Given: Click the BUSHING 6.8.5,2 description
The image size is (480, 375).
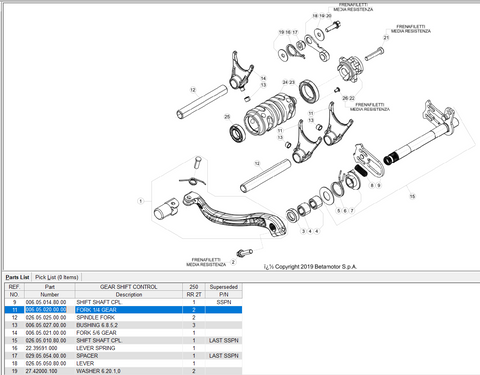Looking at the screenshot, I should click(97, 325).
